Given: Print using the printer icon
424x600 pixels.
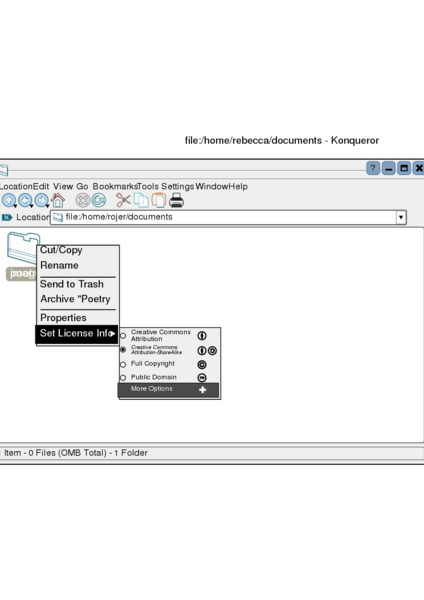Looking at the screenshot, I should 176,200.
